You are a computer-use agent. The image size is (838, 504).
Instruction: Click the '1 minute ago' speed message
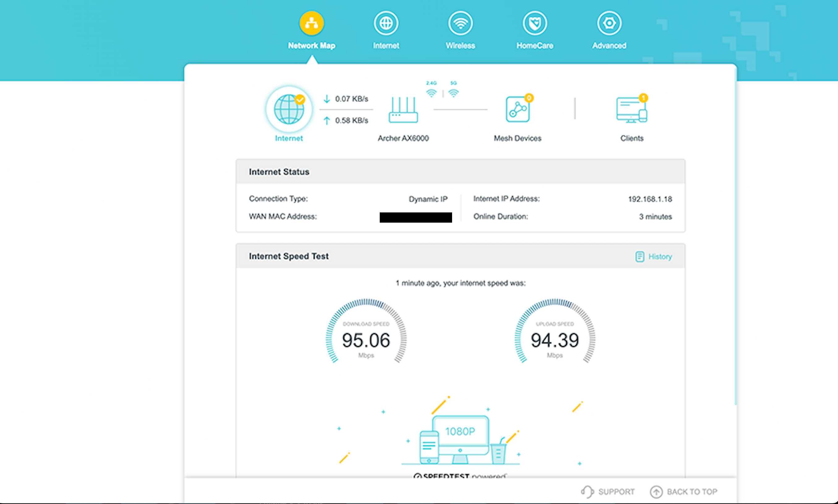point(460,283)
